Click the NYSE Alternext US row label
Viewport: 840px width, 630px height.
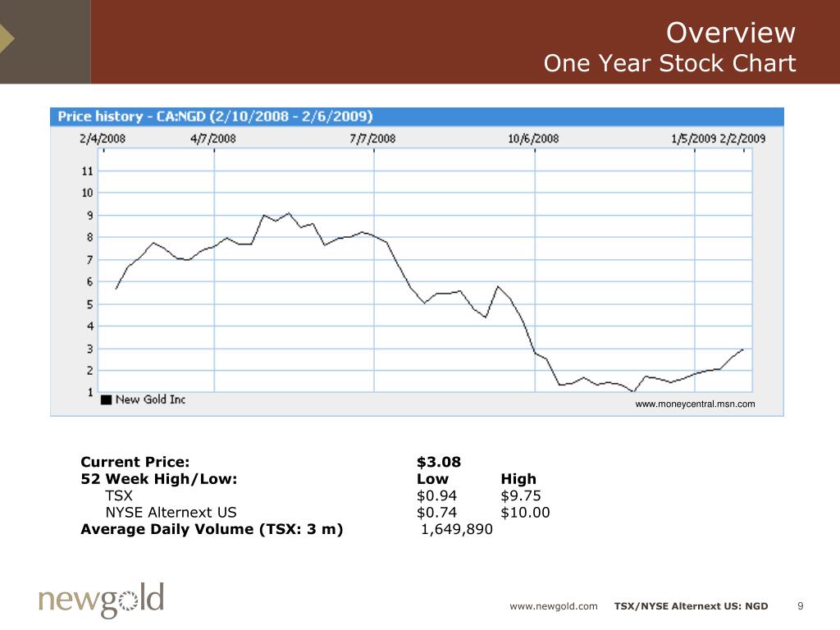171,513
